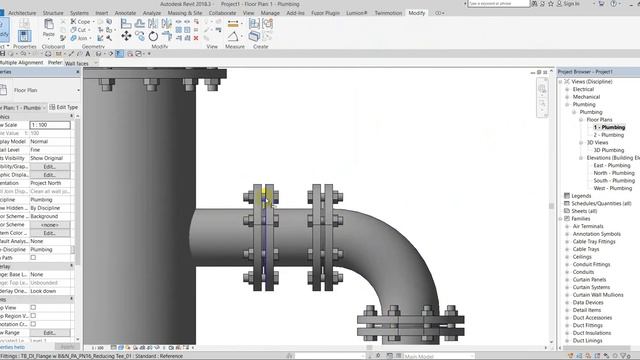Expand the Electrical views node
Viewport: 640px width, 360px height.
click(x=567, y=89)
